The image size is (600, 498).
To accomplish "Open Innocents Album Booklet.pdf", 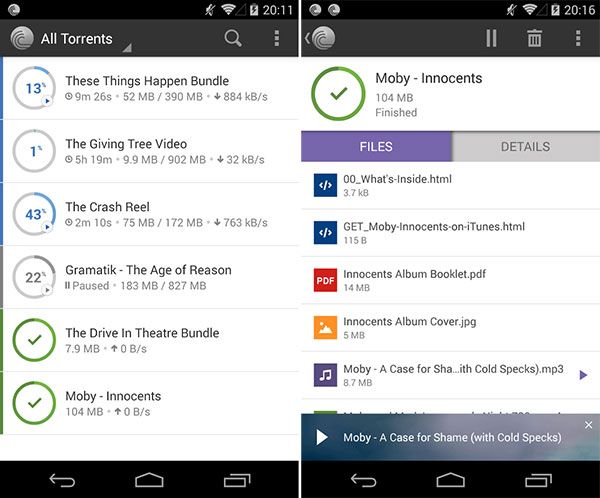I will [x=450, y=280].
